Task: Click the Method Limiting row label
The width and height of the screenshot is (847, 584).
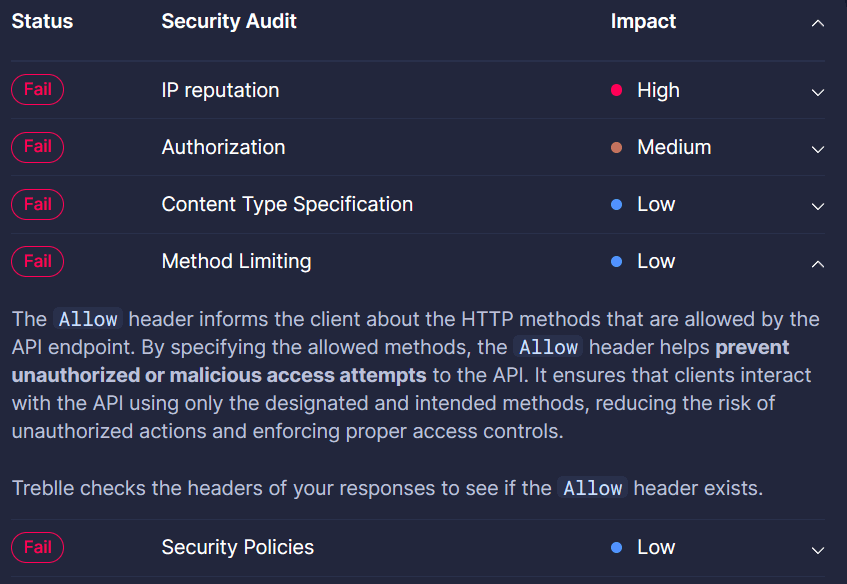Action: click(x=236, y=261)
